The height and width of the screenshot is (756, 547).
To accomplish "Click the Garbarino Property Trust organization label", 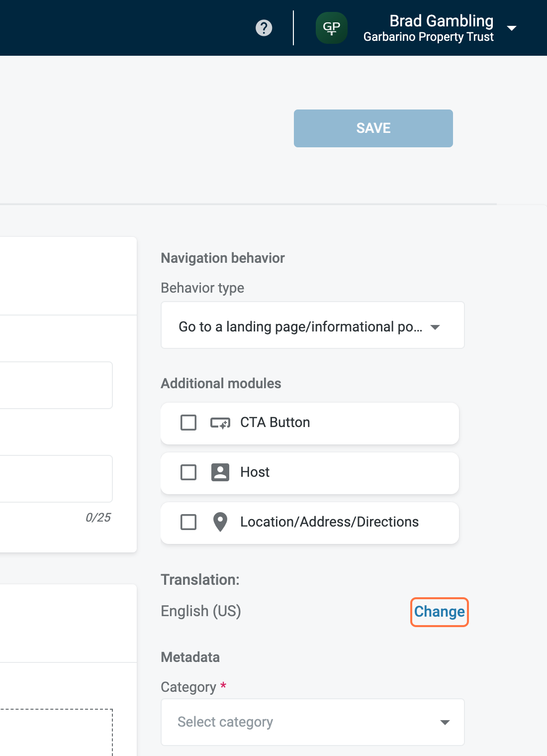I will (x=428, y=37).
